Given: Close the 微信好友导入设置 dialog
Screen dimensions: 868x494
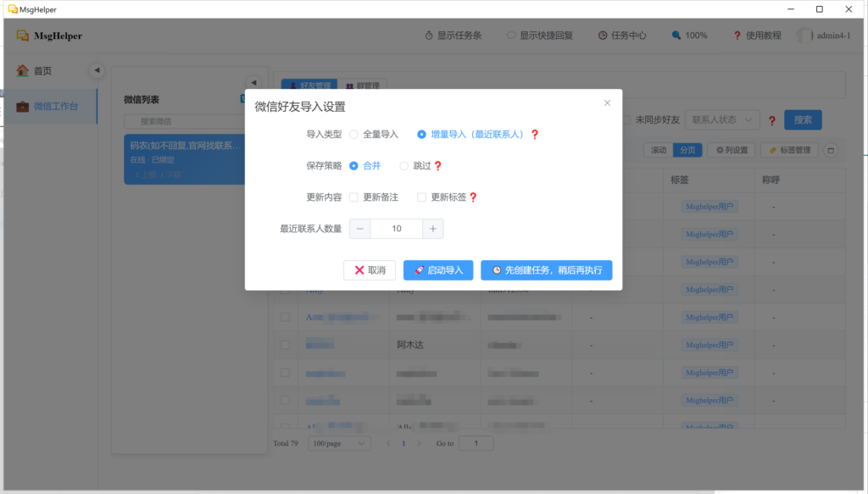Looking at the screenshot, I should [x=607, y=103].
